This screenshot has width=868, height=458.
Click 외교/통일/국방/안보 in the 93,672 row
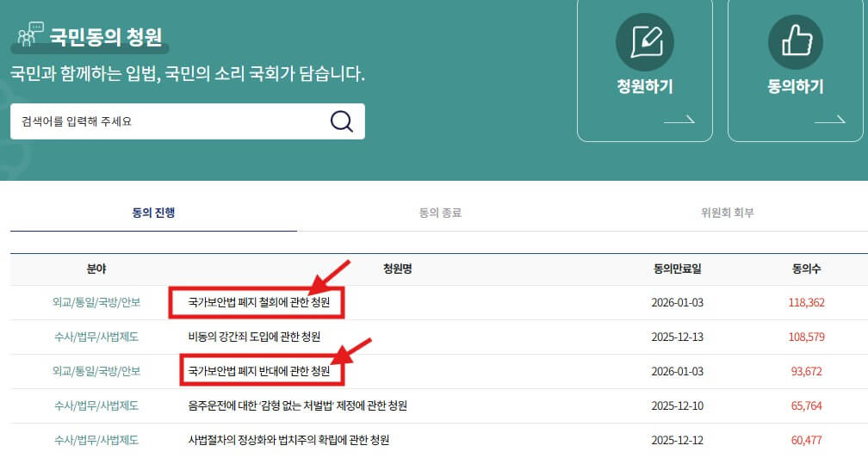(96, 371)
